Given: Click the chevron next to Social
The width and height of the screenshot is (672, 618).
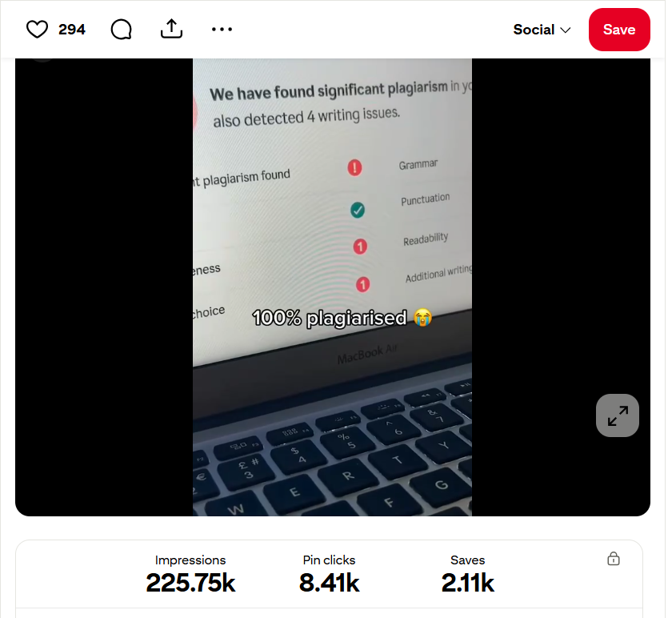Looking at the screenshot, I should 566,30.
